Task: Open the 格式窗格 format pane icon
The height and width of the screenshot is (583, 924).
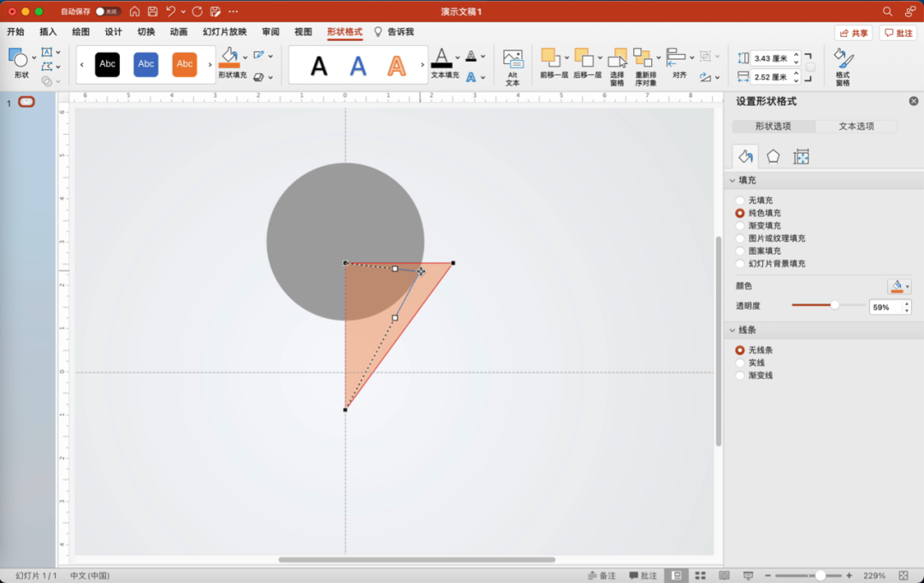Action: click(843, 68)
